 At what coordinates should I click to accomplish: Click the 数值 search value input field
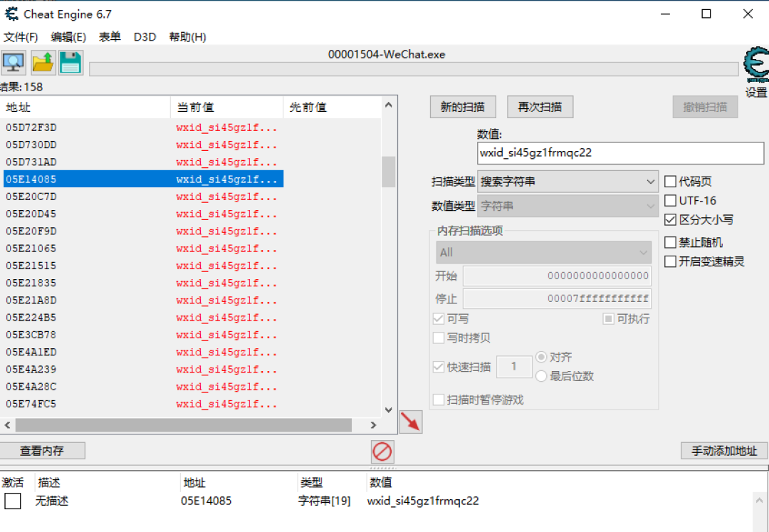pos(620,153)
